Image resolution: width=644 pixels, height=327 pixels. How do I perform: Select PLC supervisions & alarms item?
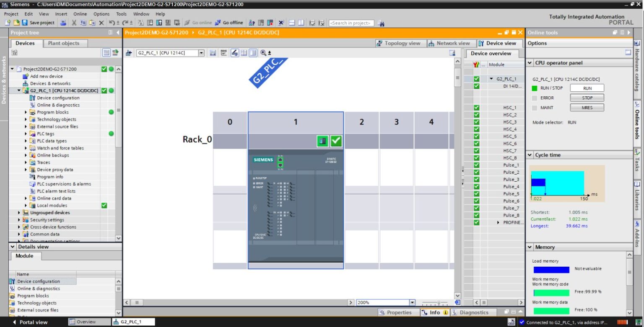coord(64,184)
